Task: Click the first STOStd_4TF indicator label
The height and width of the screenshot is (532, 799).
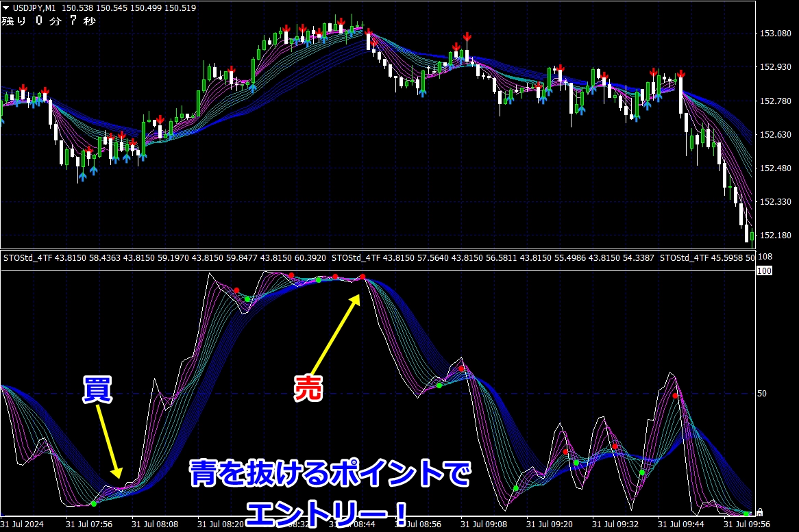Action: pos(27,258)
